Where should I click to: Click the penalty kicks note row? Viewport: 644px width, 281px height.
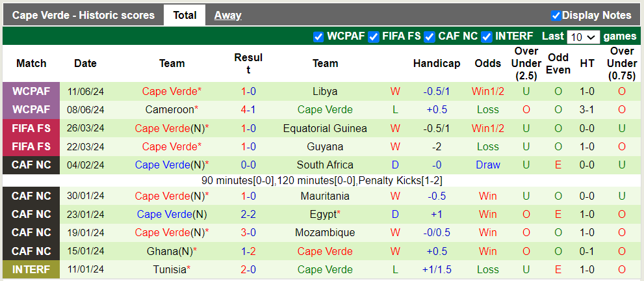point(322,180)
